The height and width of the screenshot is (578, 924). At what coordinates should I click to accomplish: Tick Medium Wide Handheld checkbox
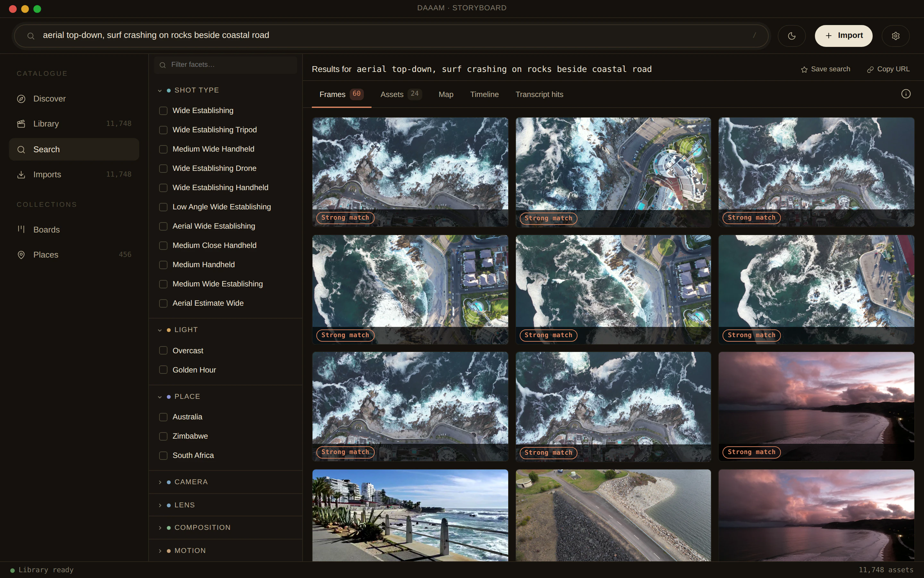click(x=163, y=149)
